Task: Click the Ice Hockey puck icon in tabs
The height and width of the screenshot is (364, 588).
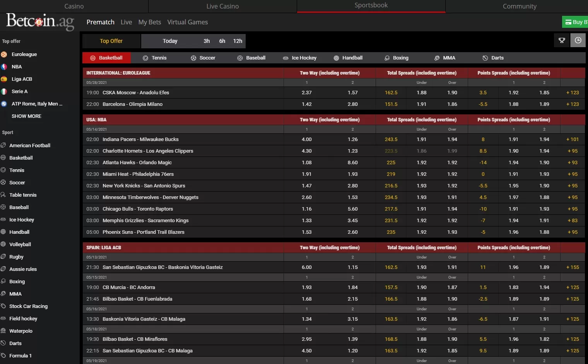Action: 285,58
